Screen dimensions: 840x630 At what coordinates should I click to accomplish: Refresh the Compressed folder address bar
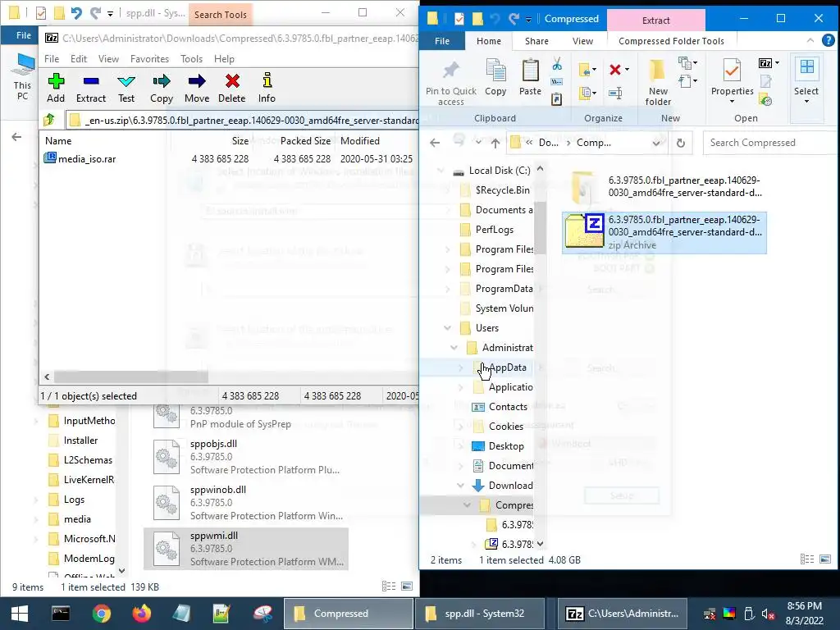tap(680, 143)
